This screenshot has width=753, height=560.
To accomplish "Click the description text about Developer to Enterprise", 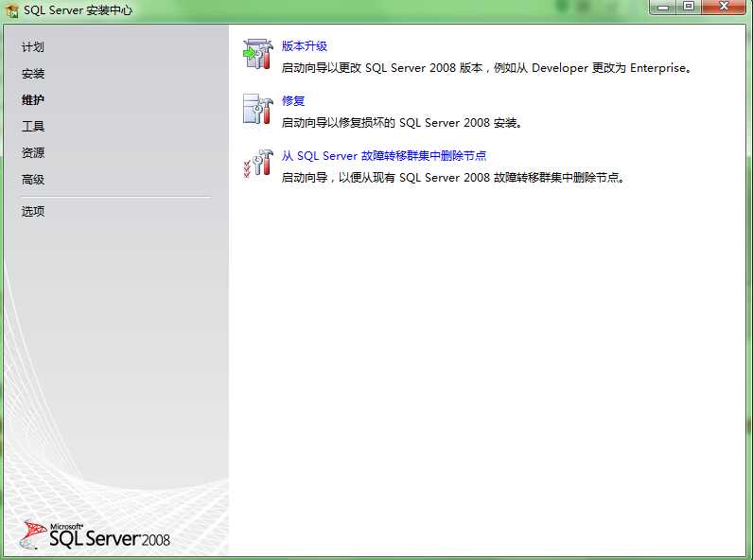I will 487,68.
